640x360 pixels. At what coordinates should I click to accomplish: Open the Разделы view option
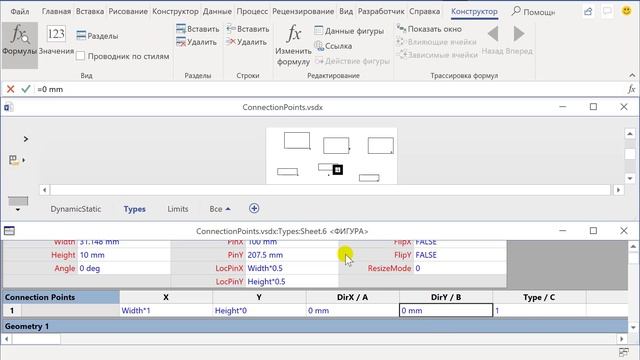pos(97,36)
